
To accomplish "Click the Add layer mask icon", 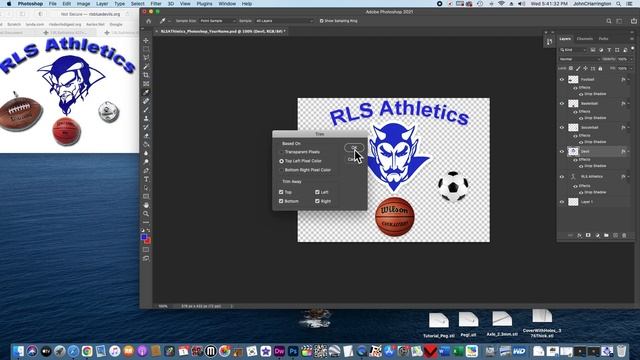I will [x=588, y=236].
